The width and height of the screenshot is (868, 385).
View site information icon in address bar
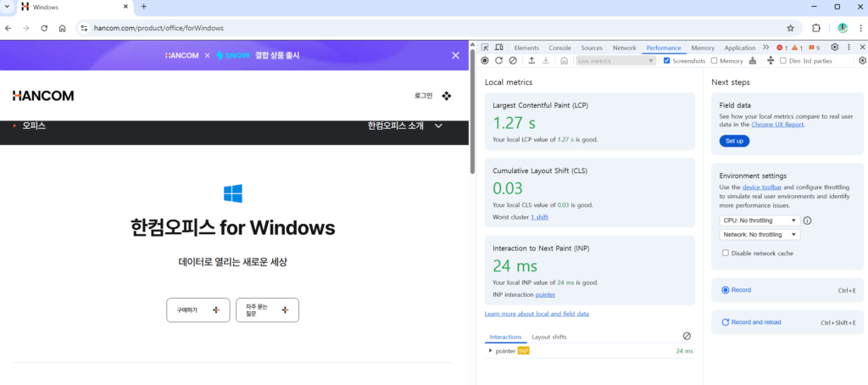84,28
